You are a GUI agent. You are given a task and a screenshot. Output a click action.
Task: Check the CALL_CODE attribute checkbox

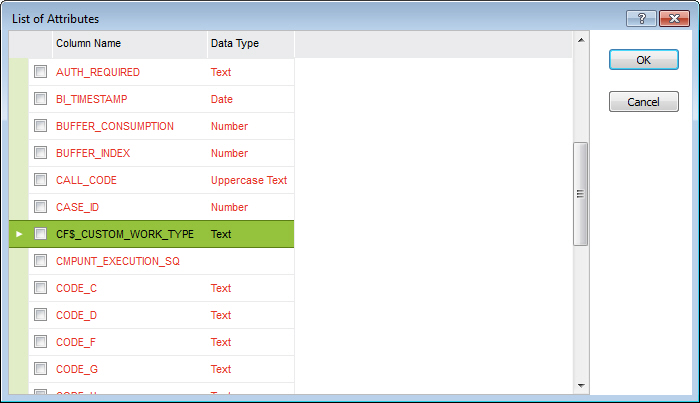coord(40,180)
